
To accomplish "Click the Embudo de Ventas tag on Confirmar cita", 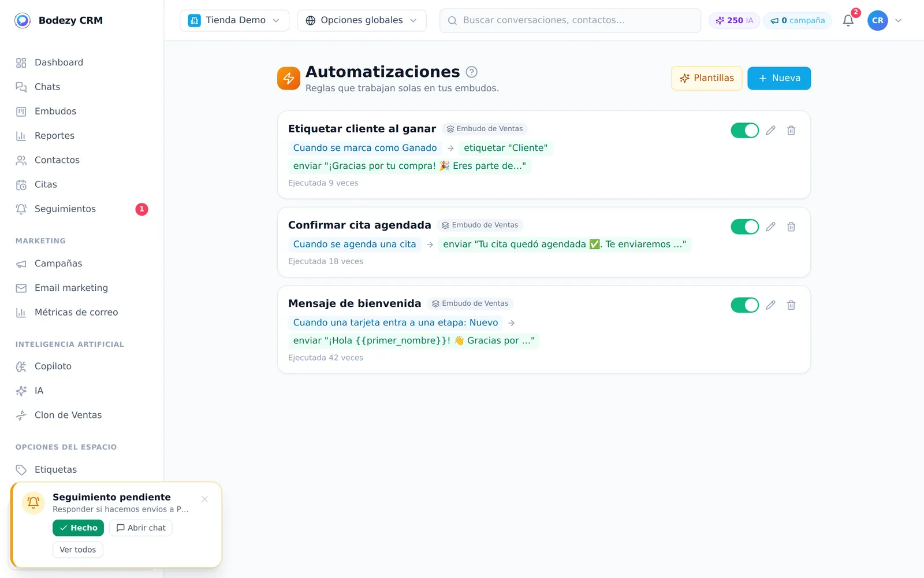I will (480, 225).
